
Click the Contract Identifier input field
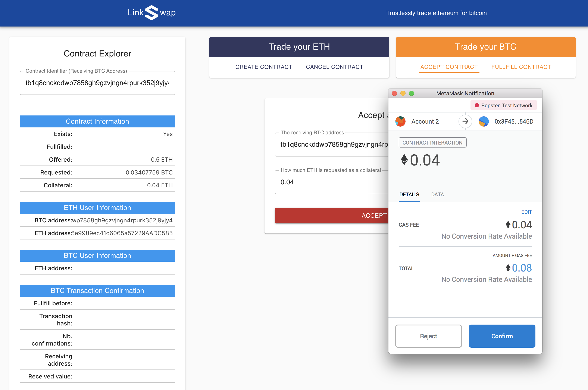[97, 83]
